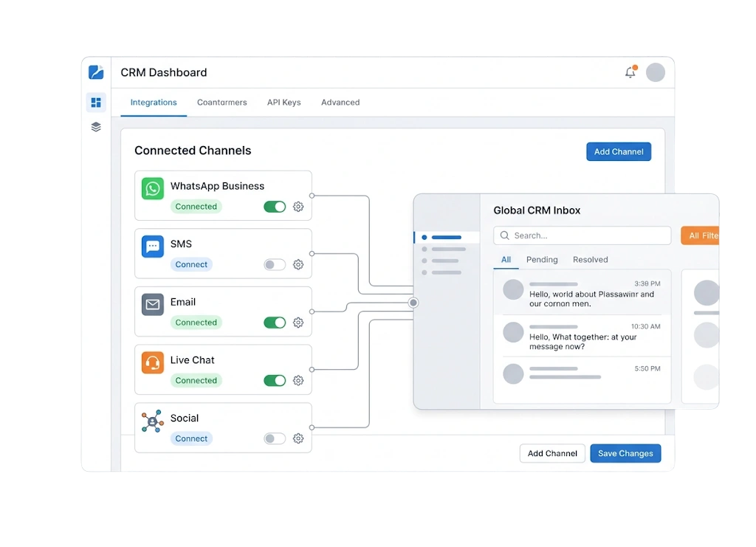Click the white Add Channel button
The height and width of the screenshot is (547, 756).
pyautogui.click(x=552, y=453)
